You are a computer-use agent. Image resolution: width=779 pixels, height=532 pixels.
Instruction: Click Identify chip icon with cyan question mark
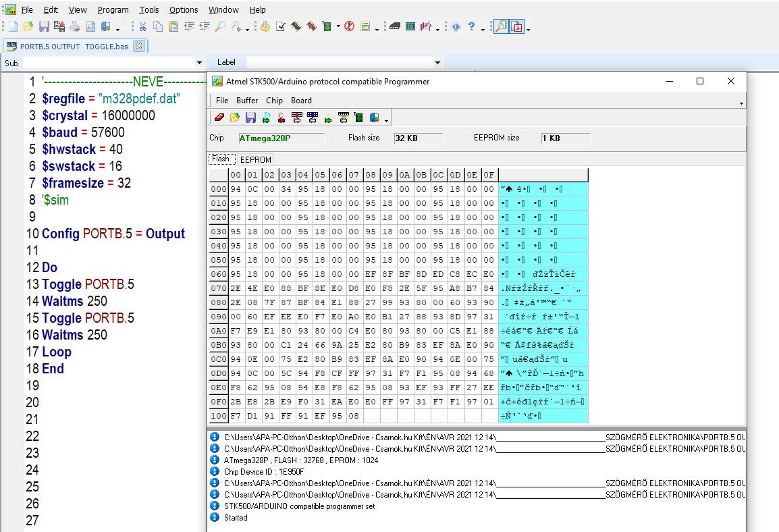pos(266,118)
